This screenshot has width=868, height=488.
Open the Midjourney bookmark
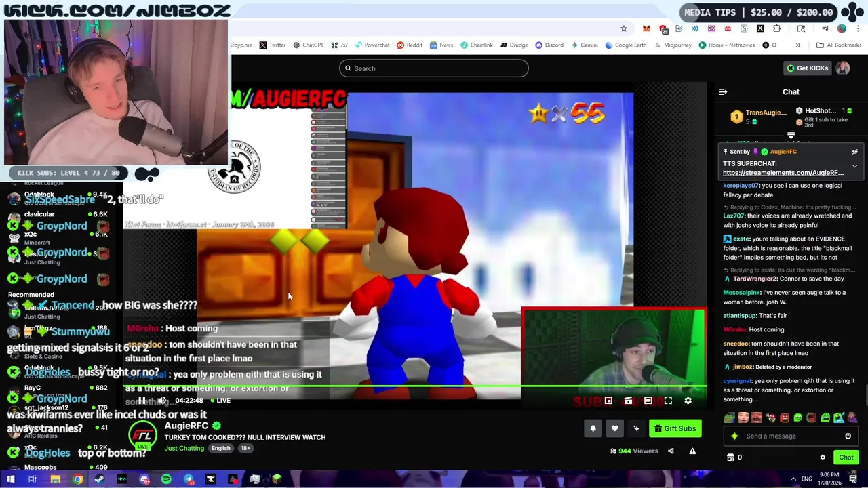672,45
